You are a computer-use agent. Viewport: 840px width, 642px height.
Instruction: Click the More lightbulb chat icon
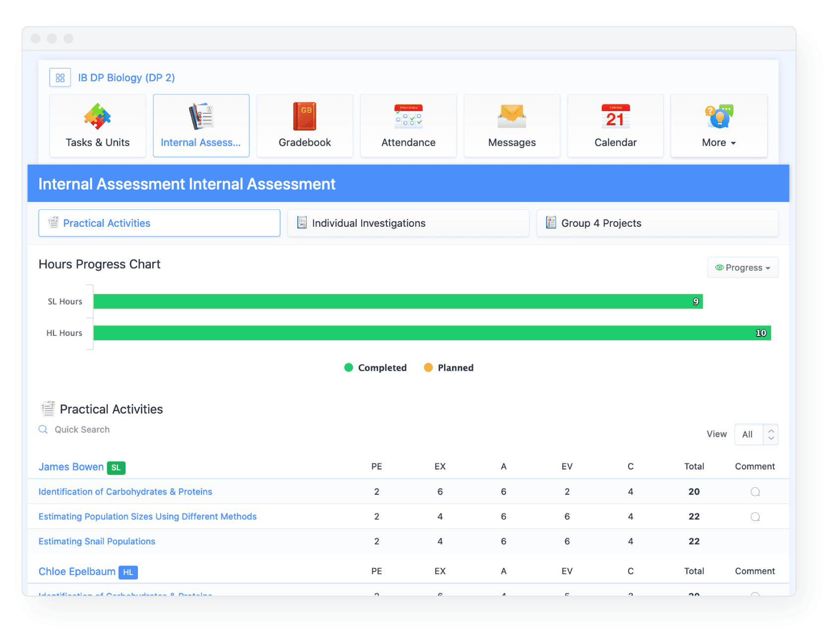click(x=719, y=116)
